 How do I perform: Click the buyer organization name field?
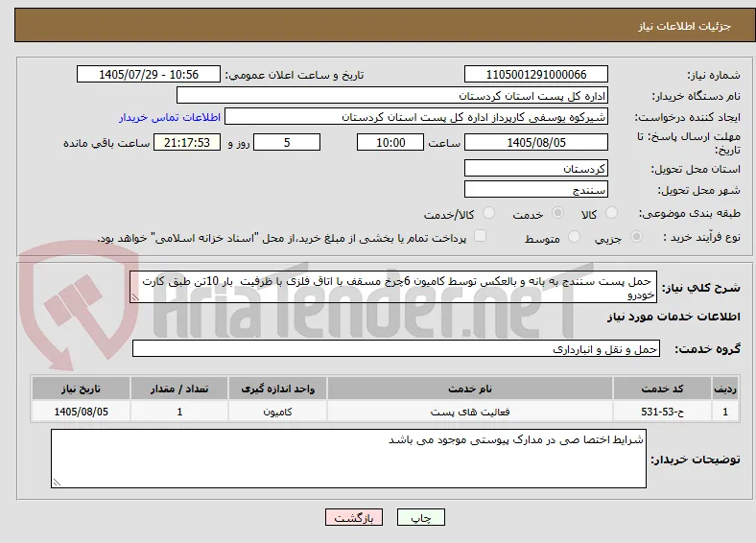click(x=392, y=96)
